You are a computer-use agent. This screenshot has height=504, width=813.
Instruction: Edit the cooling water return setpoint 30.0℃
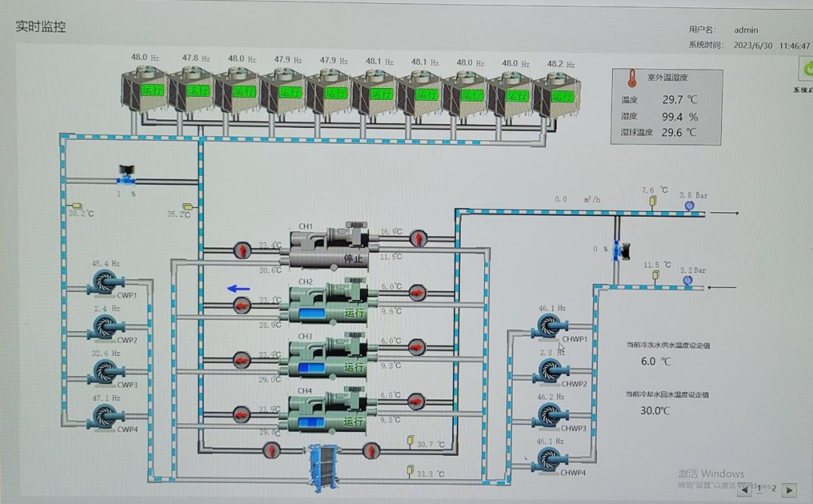pyautogui.click(x=654, y=411)
